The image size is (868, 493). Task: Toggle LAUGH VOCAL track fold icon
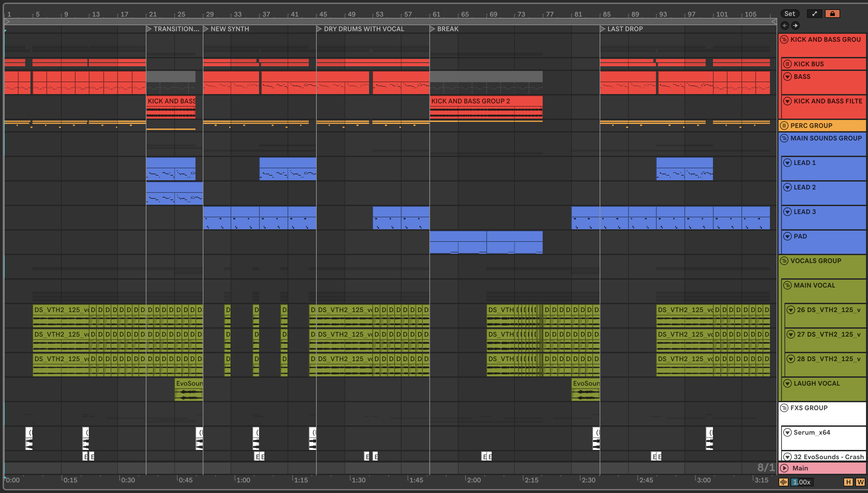coord(787,383)
